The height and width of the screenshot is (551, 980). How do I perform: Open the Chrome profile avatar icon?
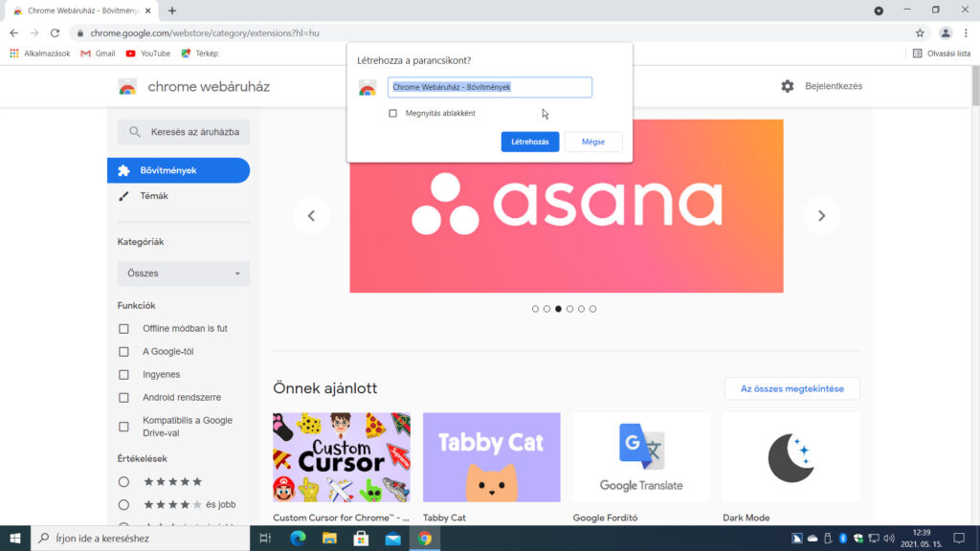[945, 33]
